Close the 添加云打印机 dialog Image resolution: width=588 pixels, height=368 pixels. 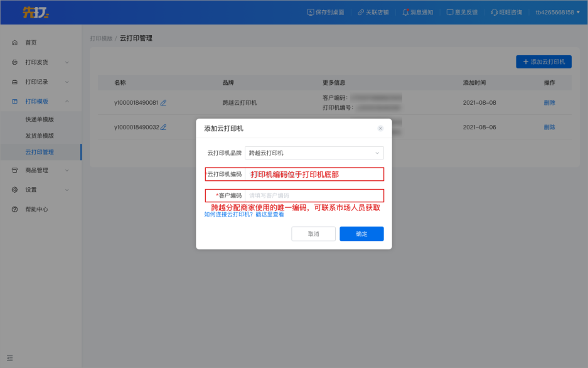pyautogui.click(x=380, y=128)
